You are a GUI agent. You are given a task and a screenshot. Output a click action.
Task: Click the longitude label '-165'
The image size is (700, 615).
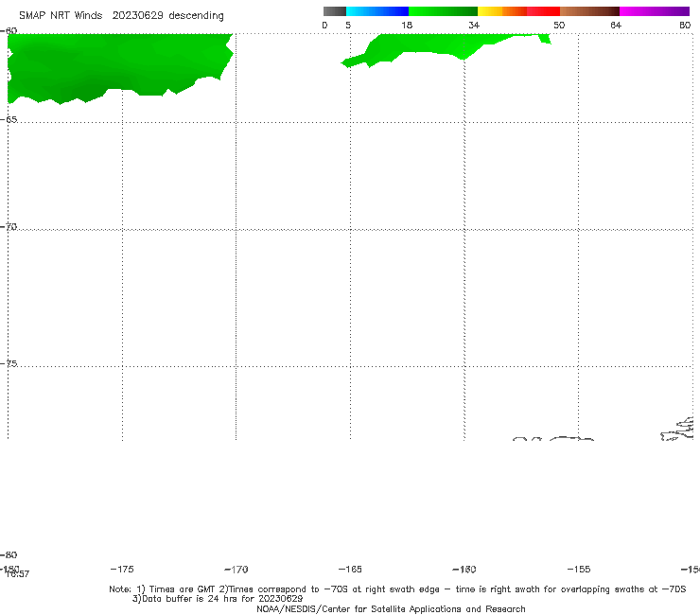(350, 570)
